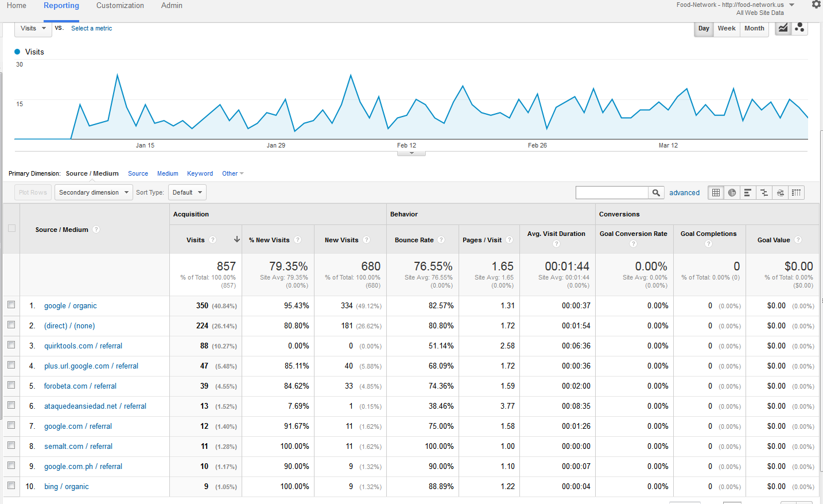Click help icon next to New Visits
Viewport: 823px width, 504px height.
point(366,240)
